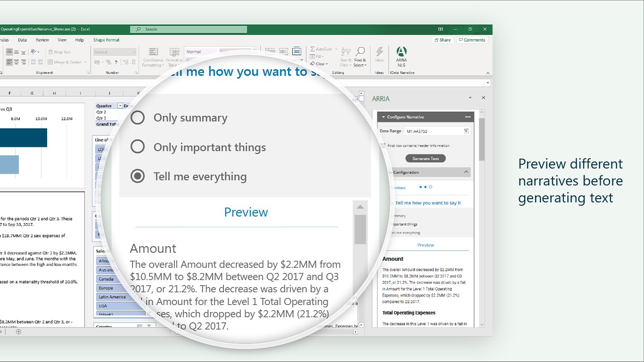Expand the Merge & Center dropdown arrow
644x362 pixels.
(86, 62)
